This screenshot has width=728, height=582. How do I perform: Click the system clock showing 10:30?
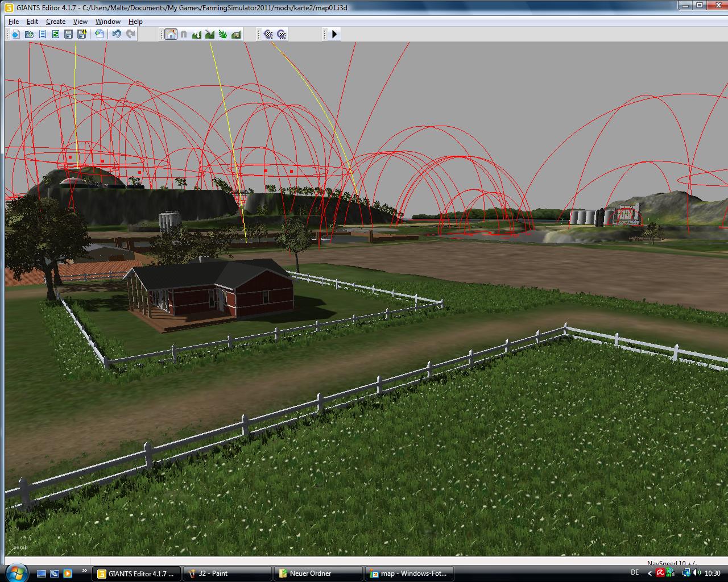point(712,573)
